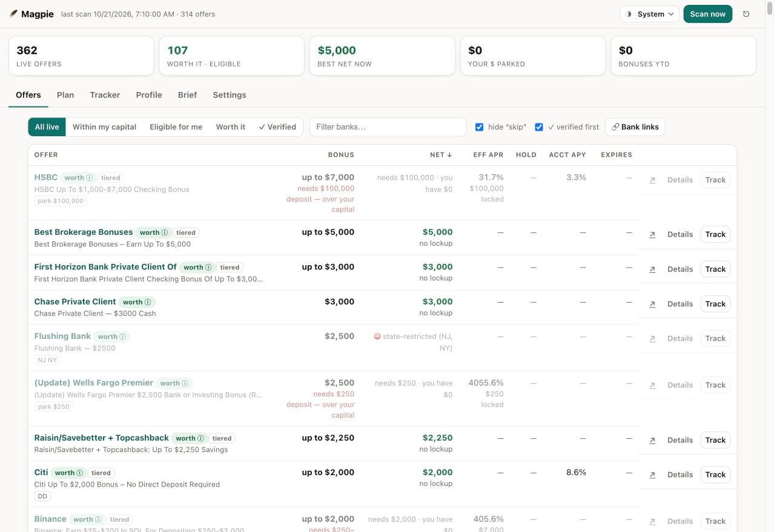
Task: Open Details for Chase Private Client
Action: pyautogui.click(x=680, y=304)
